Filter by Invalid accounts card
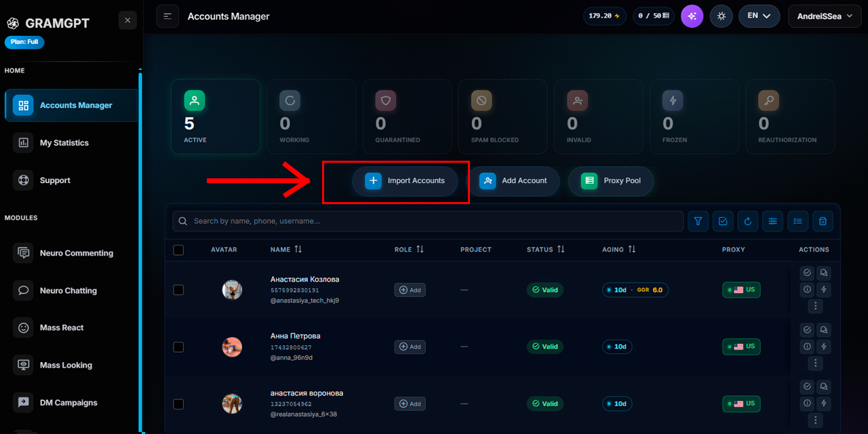 tap(598, 117)
